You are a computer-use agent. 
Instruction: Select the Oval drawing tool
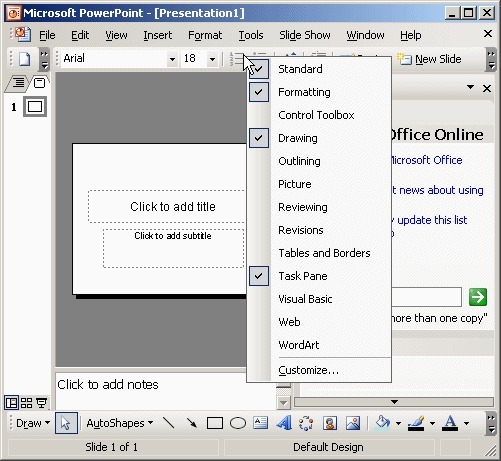[238, 423]
